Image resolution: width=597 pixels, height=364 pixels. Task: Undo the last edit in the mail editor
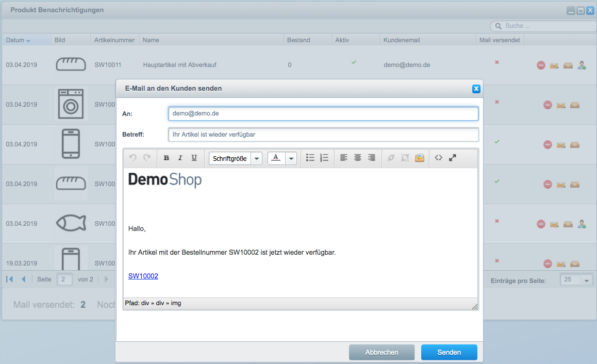tap(133, 158)
